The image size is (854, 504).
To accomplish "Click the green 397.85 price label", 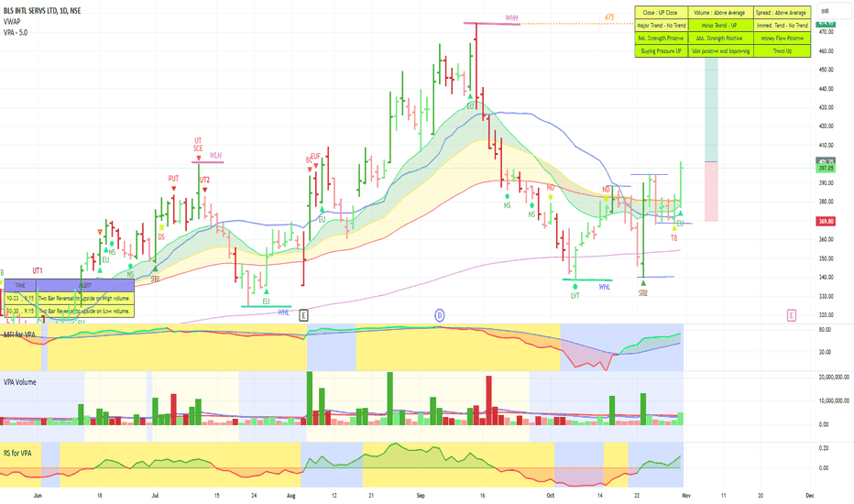I will click(x=826, y=169).
